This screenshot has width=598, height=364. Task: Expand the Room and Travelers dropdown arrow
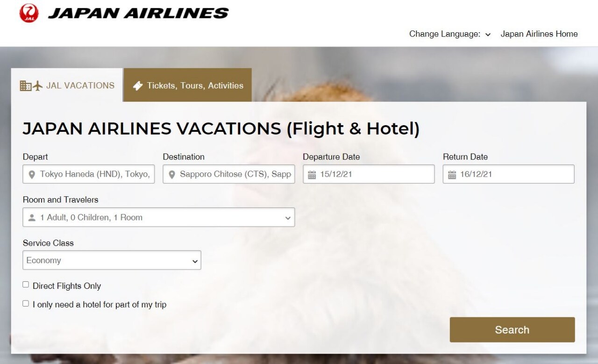point(288,218)
